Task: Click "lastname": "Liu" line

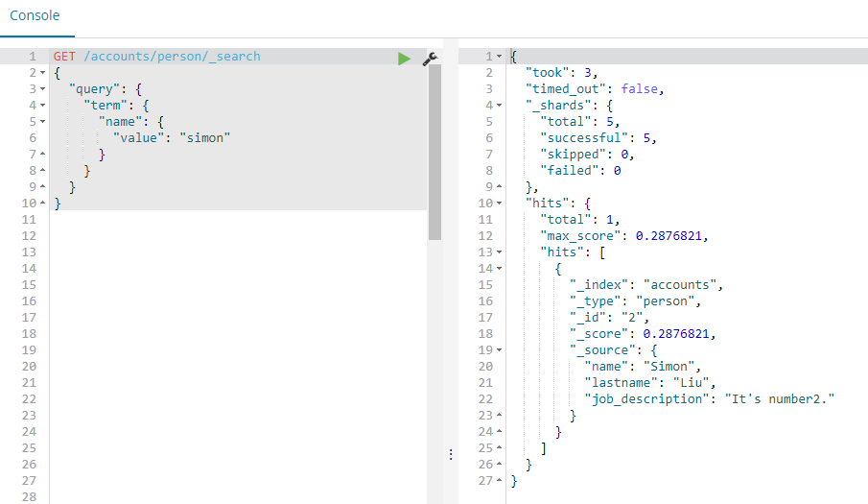Action: tap(650, 383)
